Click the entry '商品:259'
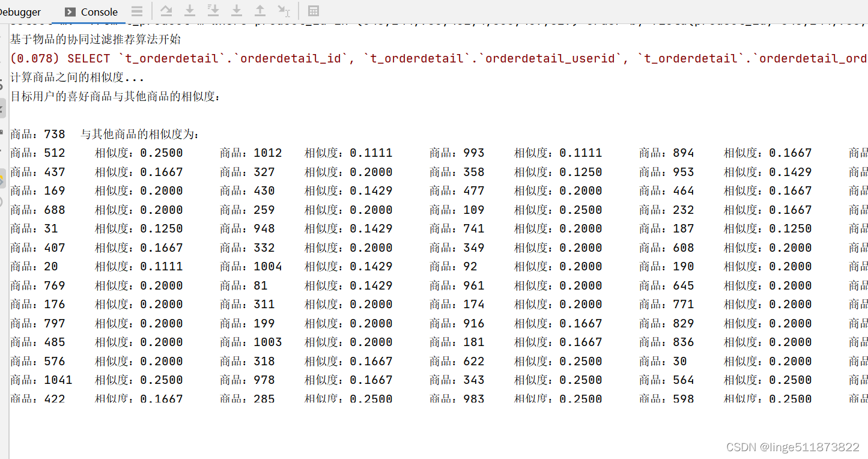Screen dimensions: 868x459 247,210
